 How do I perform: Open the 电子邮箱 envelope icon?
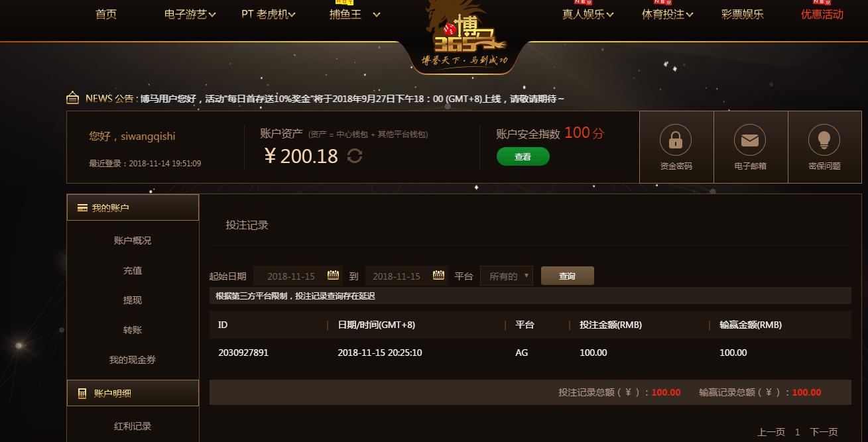750,140
